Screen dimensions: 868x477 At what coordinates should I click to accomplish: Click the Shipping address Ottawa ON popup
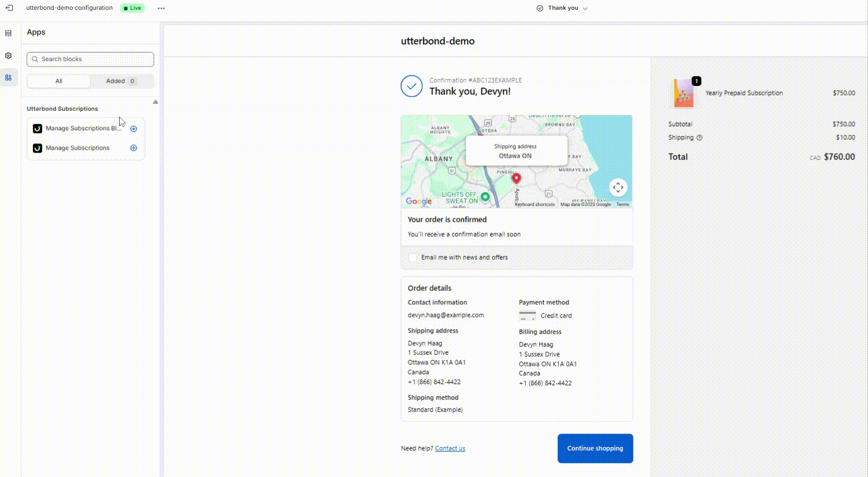click(x=515, y=151)
